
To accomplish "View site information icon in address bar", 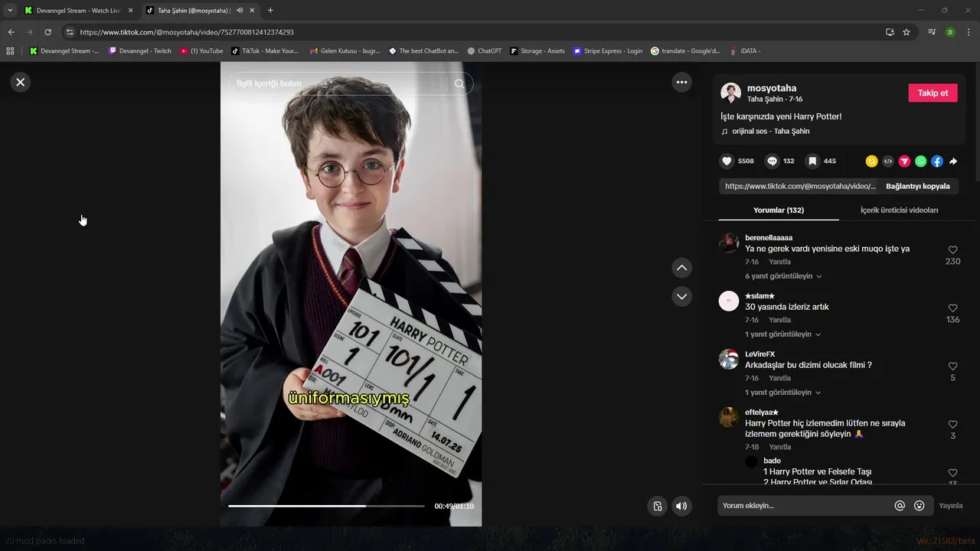I will click(70, 32).
